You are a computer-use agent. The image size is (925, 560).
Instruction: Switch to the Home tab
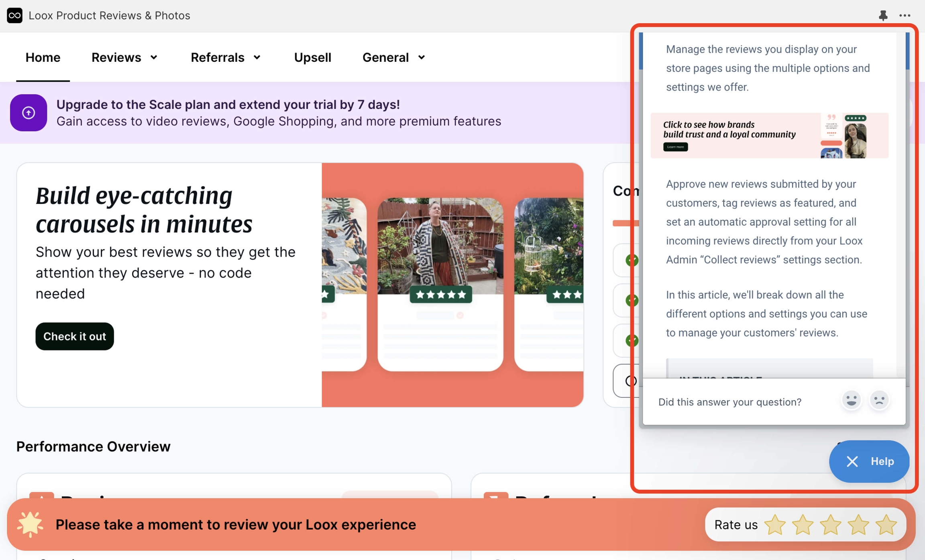pyautogui.click(x=43, y=57)
